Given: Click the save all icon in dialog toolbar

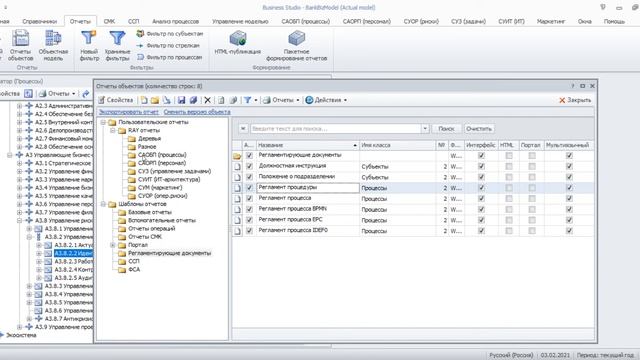Looking at the screenshot, I should coord(193,100).
